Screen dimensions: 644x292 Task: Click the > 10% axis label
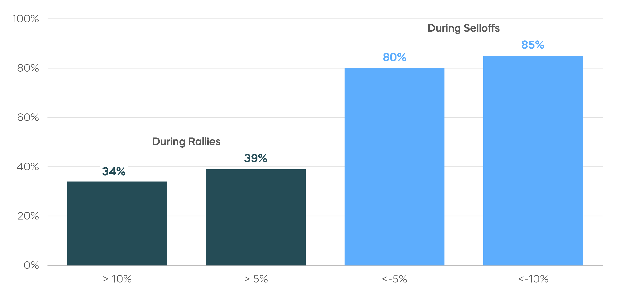pos(117,279)
